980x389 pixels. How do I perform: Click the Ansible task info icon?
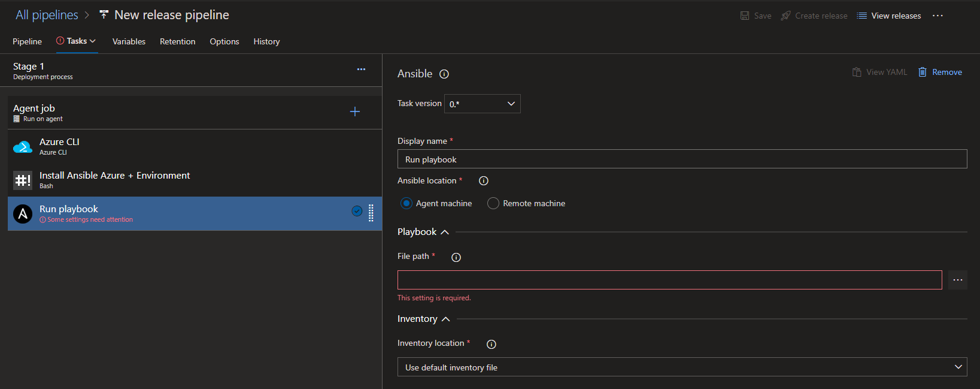click(x=444, y=74)
